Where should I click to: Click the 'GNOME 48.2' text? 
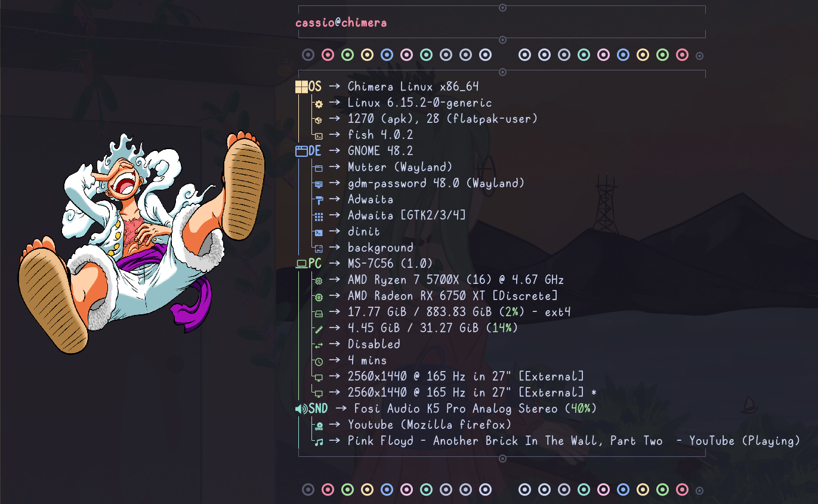tap(381, 151)
